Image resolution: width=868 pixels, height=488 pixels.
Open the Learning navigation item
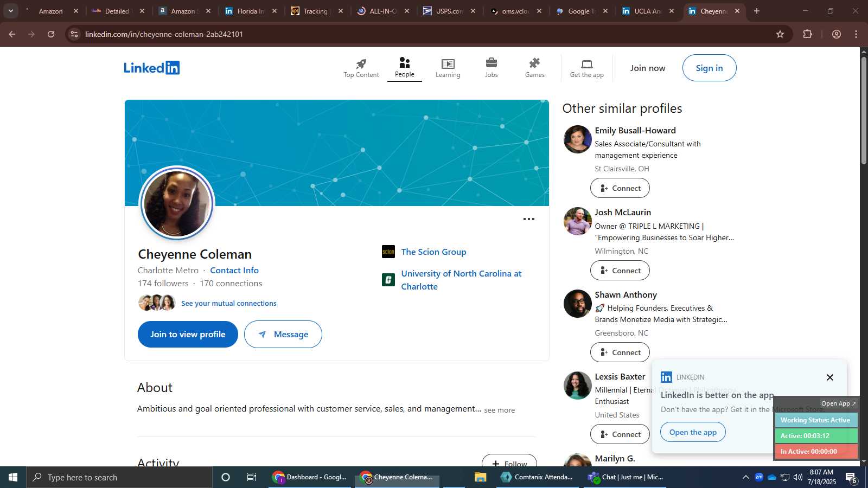coord(448,68)
